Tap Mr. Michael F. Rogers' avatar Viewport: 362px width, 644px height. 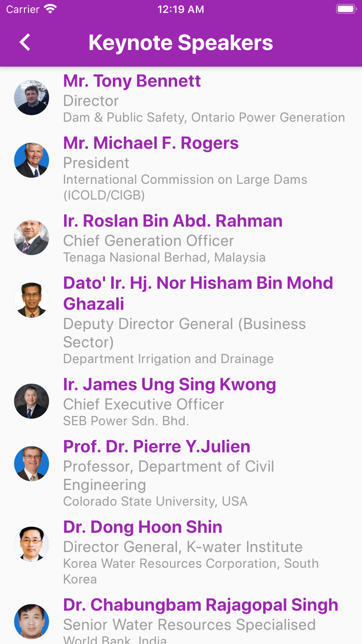[32, 160]
